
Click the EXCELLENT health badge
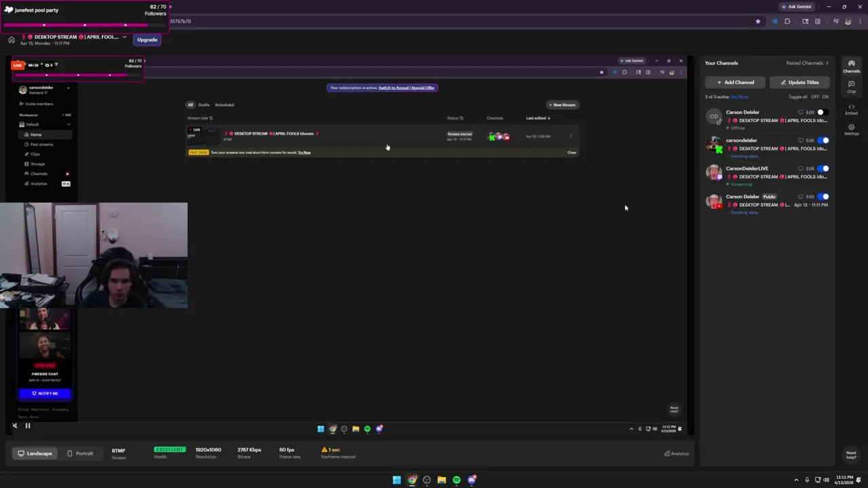170,449
